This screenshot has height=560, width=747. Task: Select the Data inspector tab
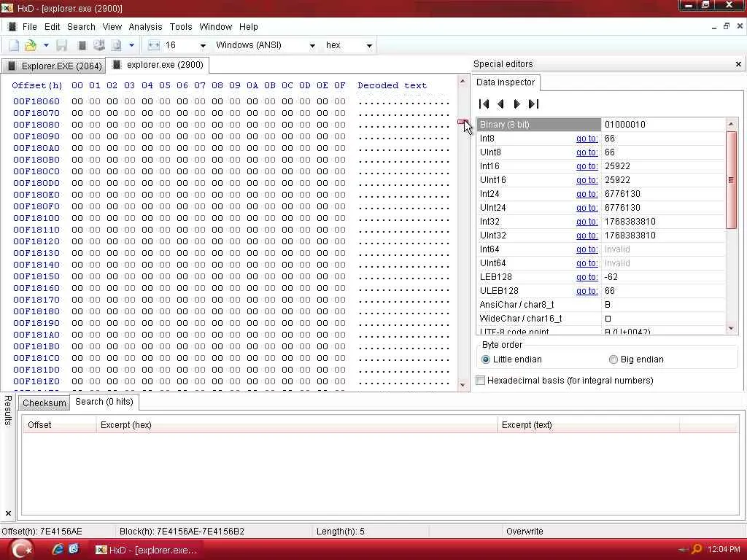[506, 82]
